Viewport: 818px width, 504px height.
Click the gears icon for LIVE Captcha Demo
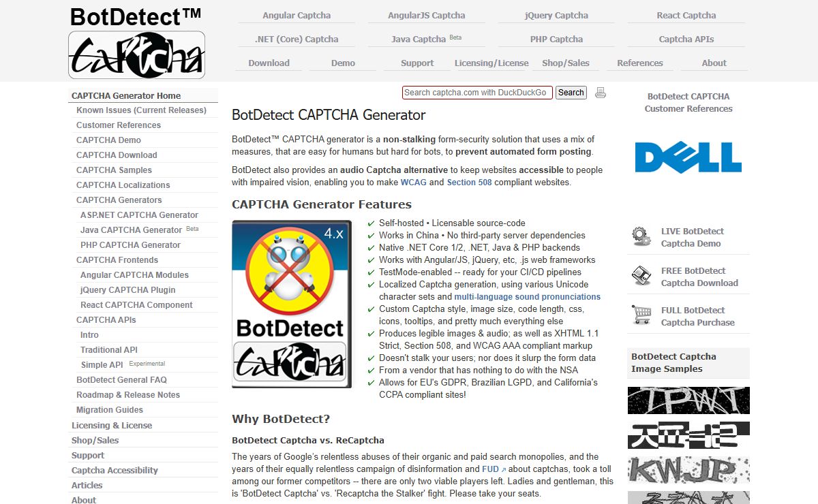(641, 237)
